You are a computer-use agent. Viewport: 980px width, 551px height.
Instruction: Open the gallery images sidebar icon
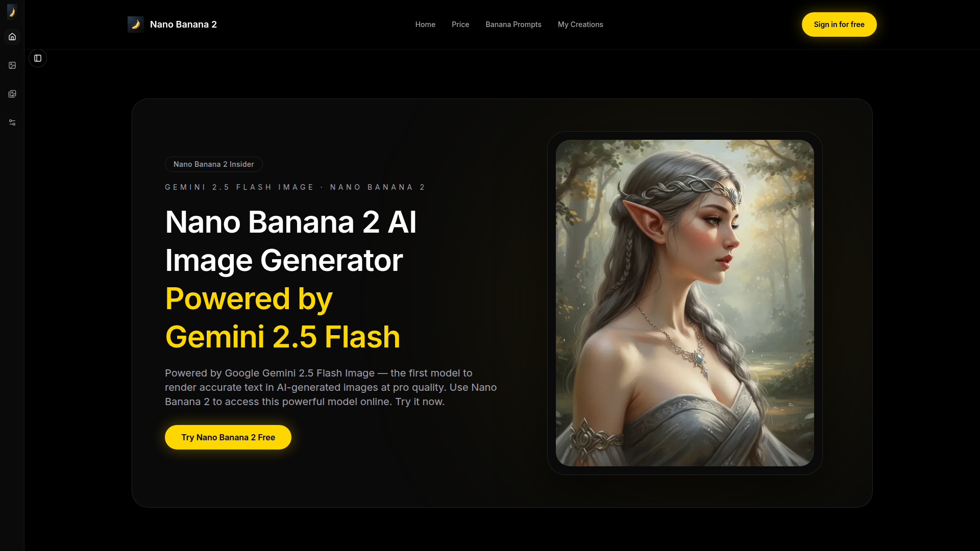[x=12, y=94]
